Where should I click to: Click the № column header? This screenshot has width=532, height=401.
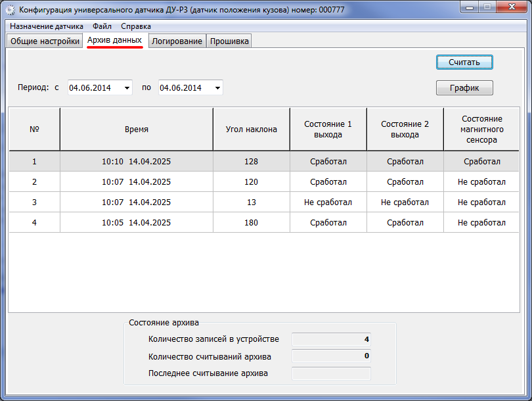[x=34, y=130]
